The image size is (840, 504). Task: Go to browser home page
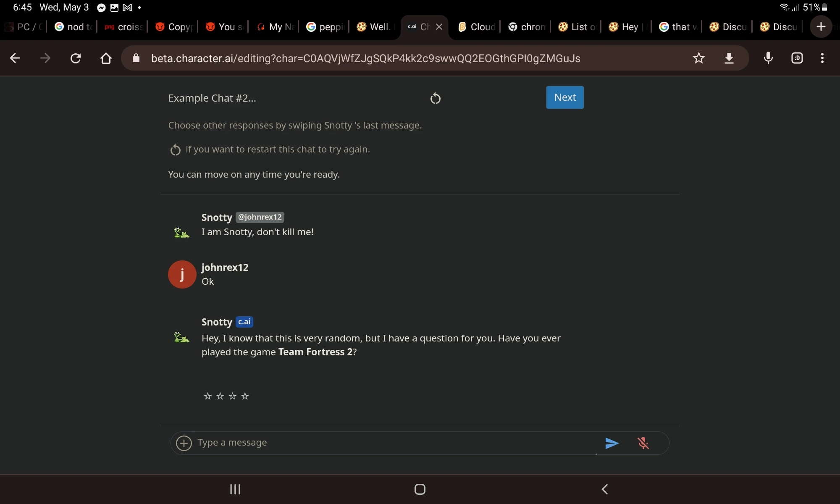106,58
